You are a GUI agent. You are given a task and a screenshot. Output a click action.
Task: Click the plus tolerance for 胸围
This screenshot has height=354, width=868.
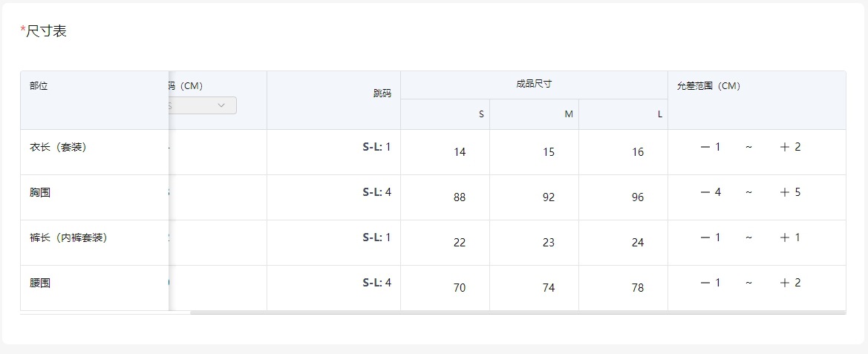(791, 192)
